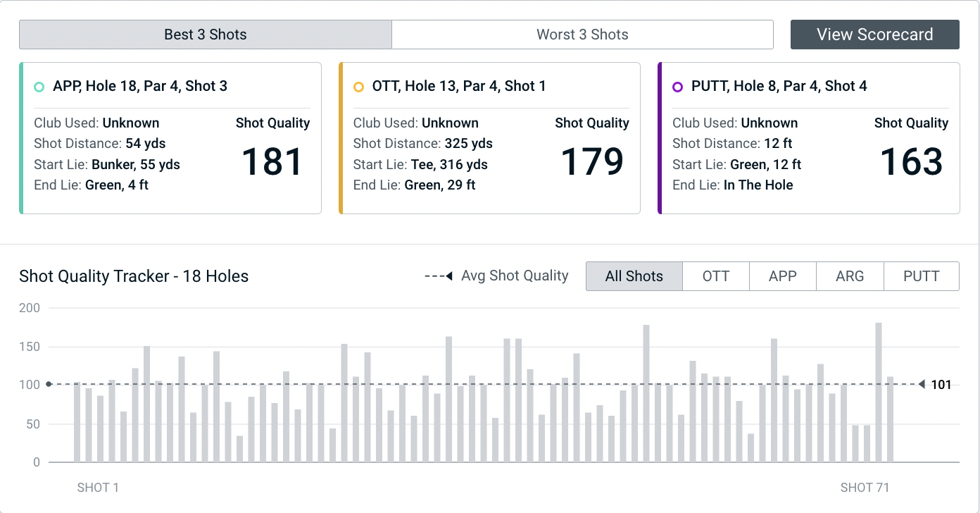Switch to Worst 3 Shots view
The width and height of the screenshot is (980, 513).
[x=582, y=35]
